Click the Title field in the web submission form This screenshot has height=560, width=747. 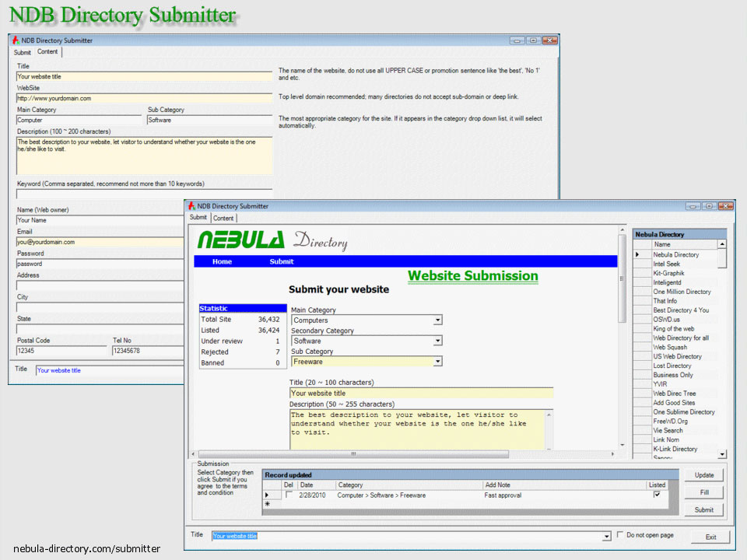pyautogui.click(x=421, y=394)
